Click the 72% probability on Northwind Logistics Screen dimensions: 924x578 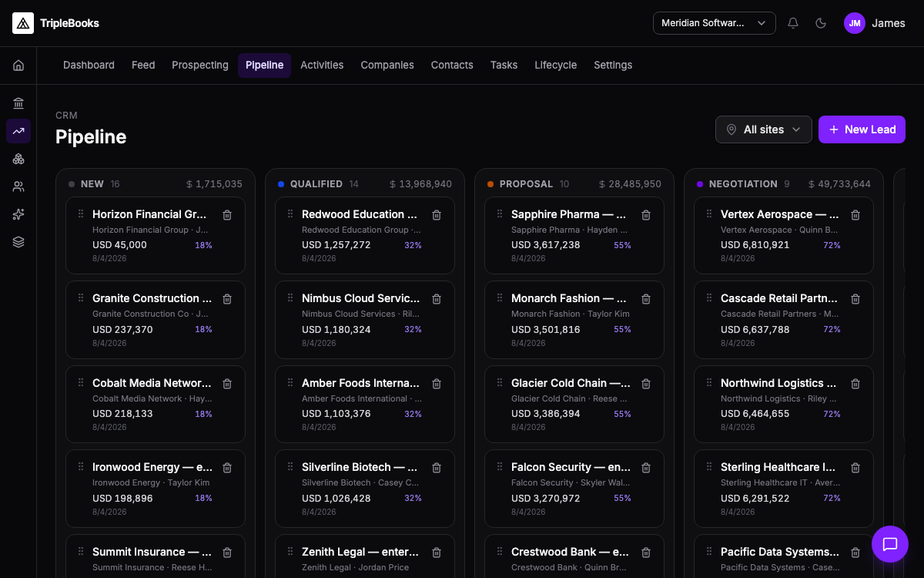pos(832,414)
